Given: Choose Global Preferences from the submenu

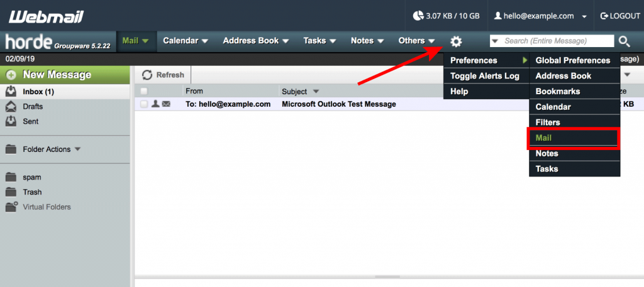Looking at the screenshot, I should 572,60.
